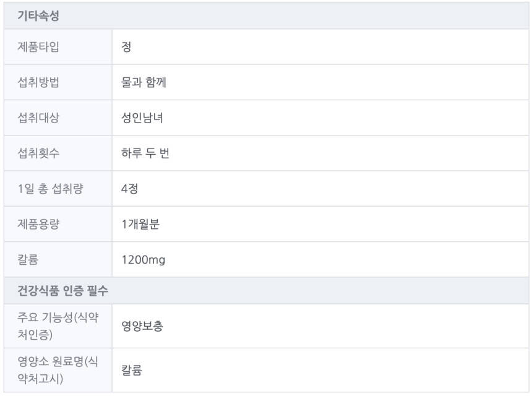Click the 제품타입 label cell

pyautogui.click(x=38, y=47)
